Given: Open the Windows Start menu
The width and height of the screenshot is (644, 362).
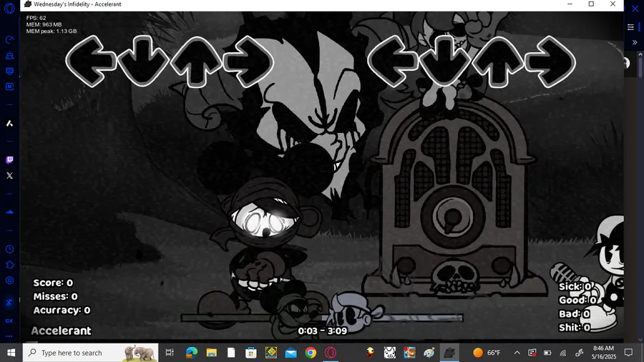Looking at the screenshot, I should pos(11,353).
